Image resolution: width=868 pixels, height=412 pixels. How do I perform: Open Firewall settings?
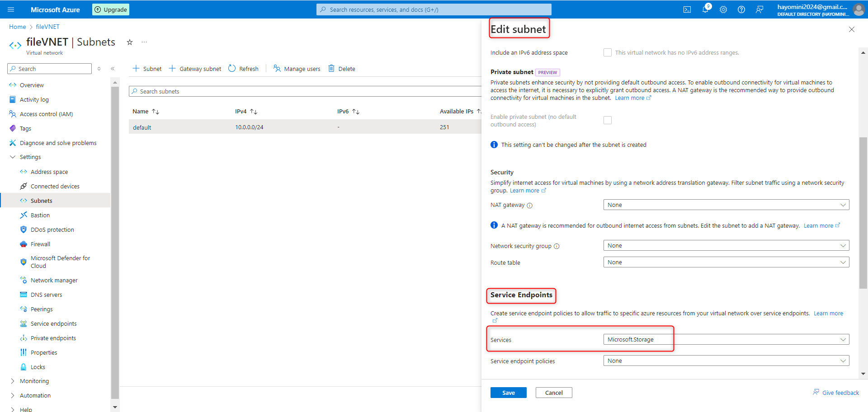coord(40,244)
